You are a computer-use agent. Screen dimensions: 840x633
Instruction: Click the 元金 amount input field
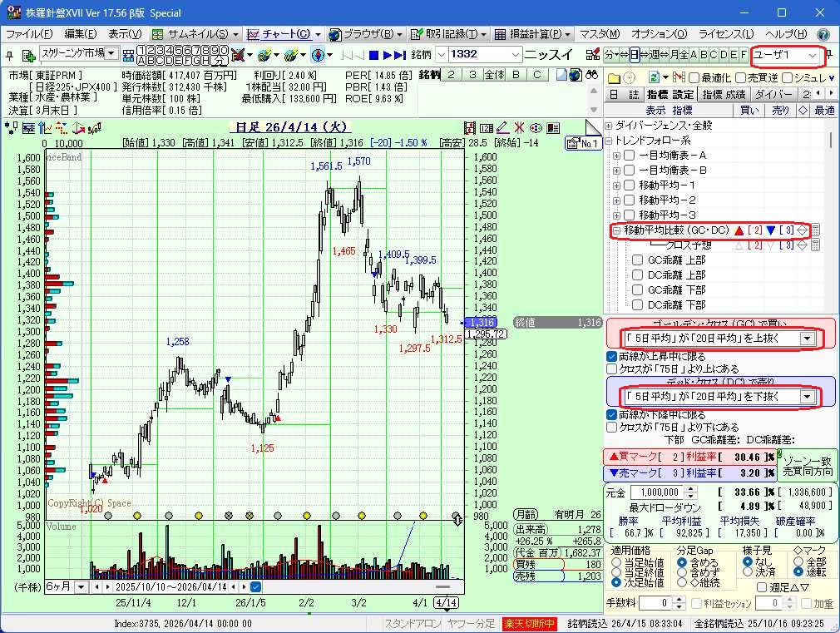click(x=655, y=492)
